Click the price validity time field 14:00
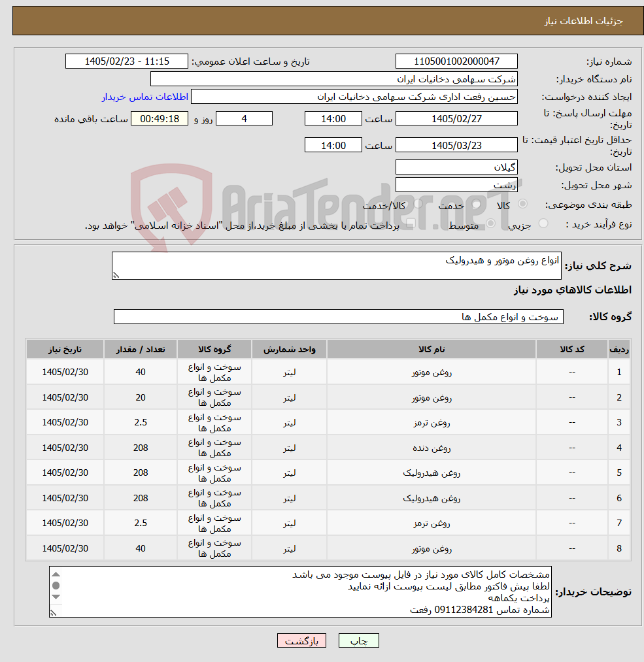 coord(333,145)
